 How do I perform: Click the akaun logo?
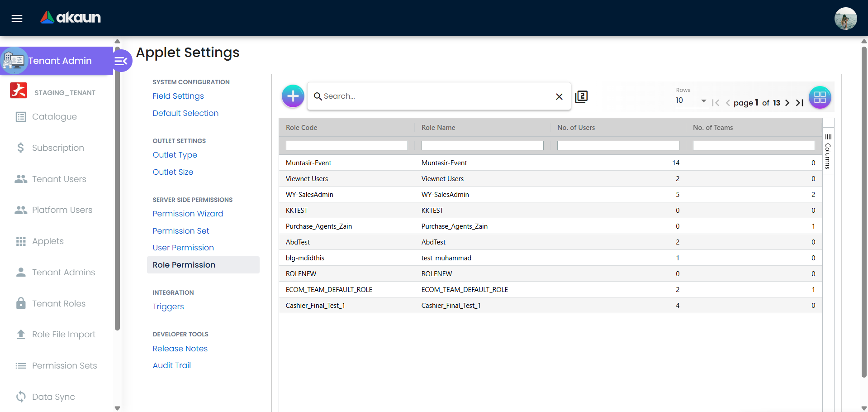click(x=70, y=18)
